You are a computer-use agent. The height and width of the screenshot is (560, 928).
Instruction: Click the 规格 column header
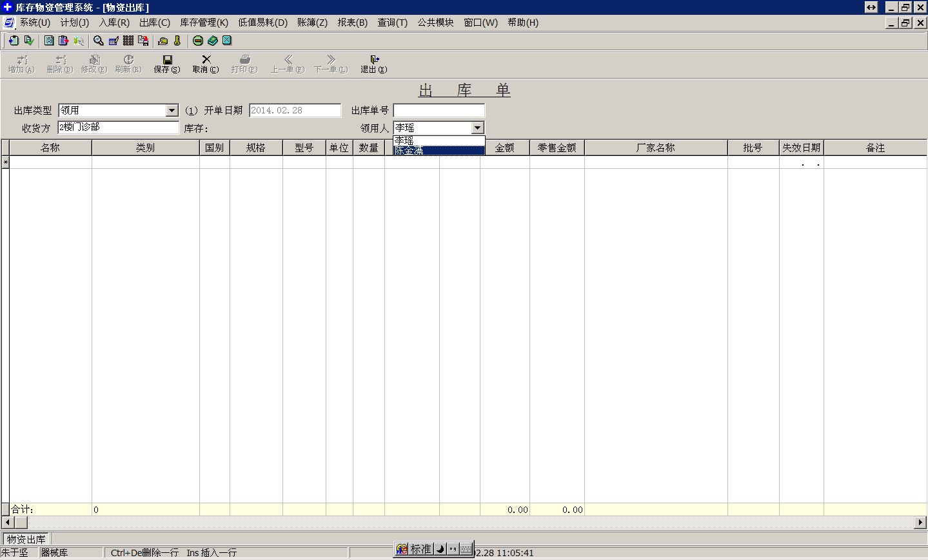[256, 148]
